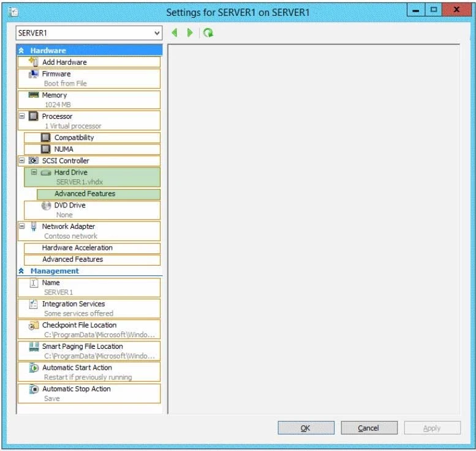Screen dimensions: 476x451
Task: Collapse the Network Adapter tree node
Action: (x=22, y=226)
